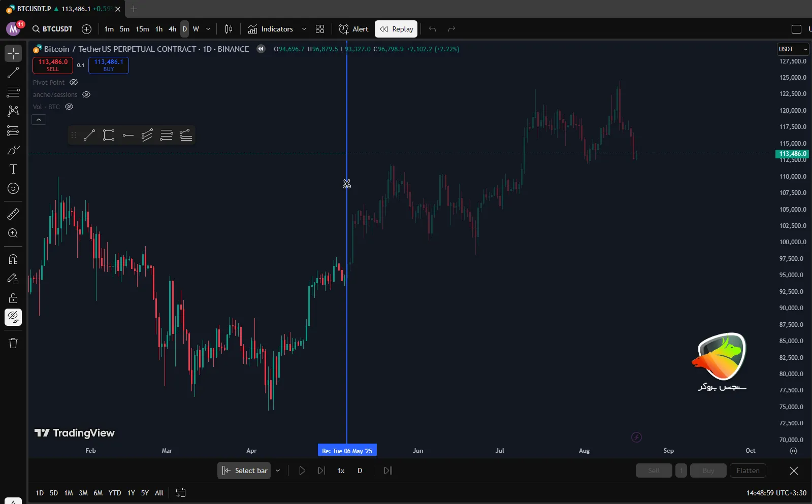
Task: Select the ruler measure tool
Action: pos(13,214)
